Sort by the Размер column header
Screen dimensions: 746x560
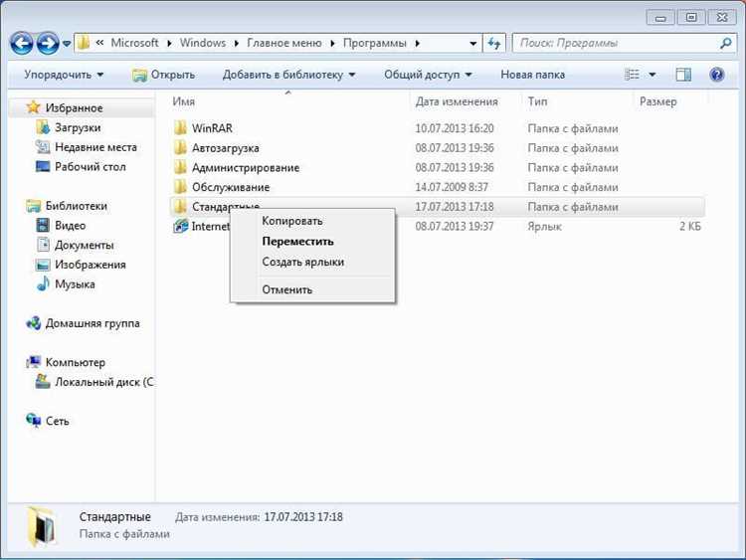click(658, 101)
